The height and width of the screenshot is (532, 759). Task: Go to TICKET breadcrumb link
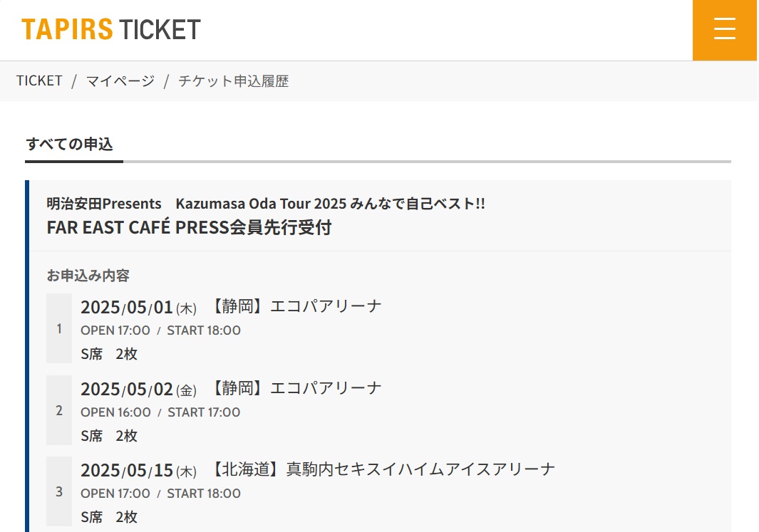point(40,81)
